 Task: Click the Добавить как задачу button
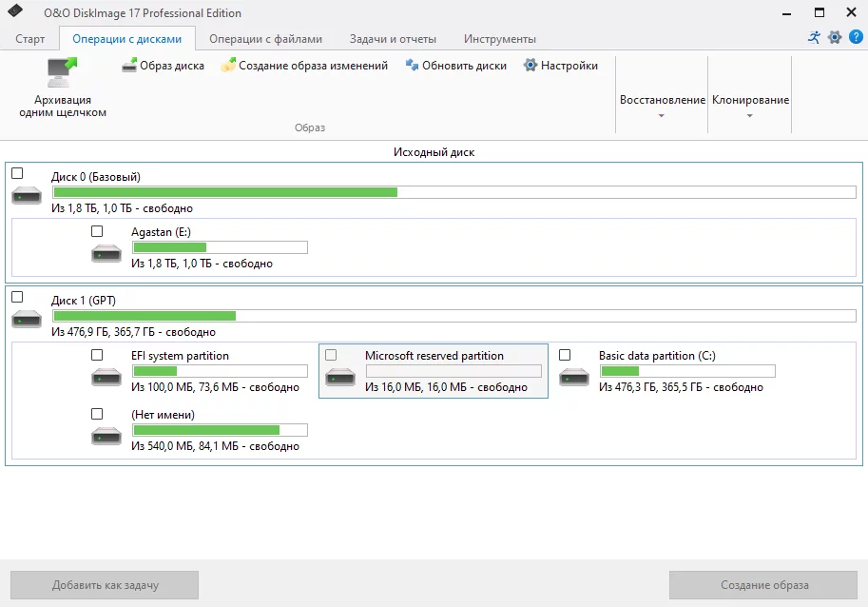(104, 585)
